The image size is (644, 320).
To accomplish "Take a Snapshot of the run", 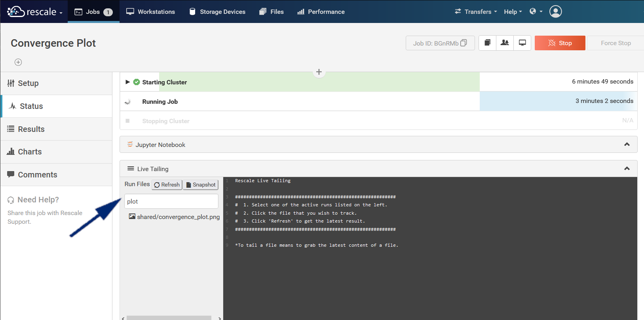I will tap(201, 185).
